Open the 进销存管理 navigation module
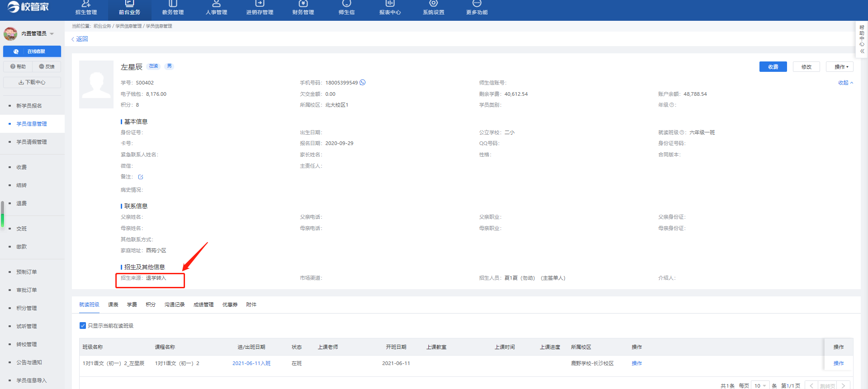 coord(260,8)
